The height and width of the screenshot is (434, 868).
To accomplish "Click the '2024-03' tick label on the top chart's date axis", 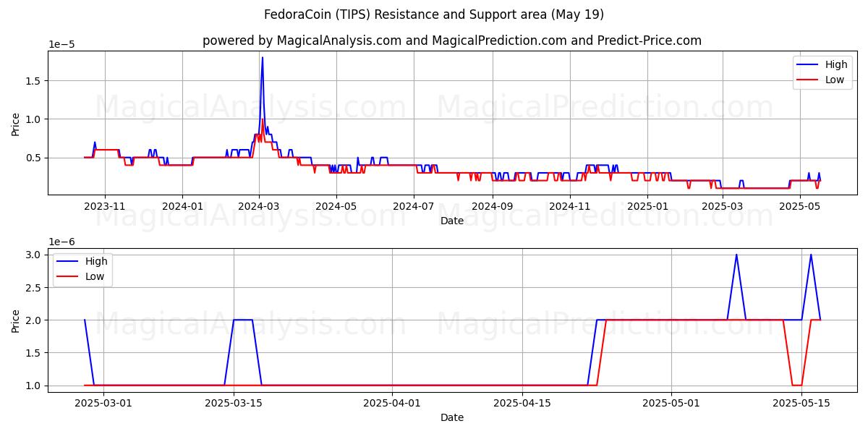I will pos(259,206).
